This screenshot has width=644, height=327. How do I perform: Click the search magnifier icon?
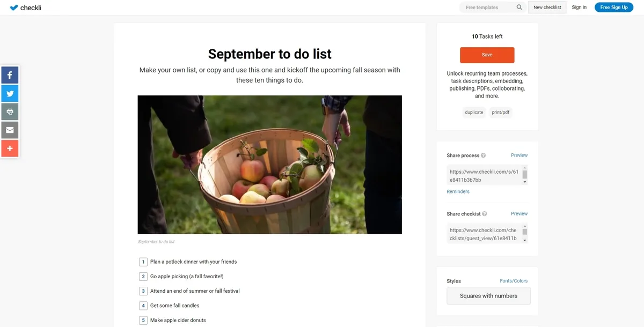519,8
